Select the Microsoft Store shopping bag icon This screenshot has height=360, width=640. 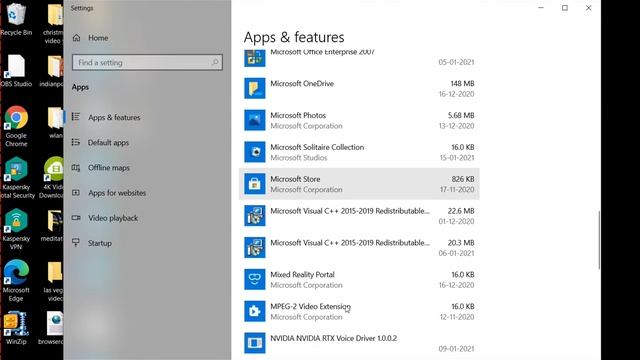pyautogui.click(x=255, y=184)
